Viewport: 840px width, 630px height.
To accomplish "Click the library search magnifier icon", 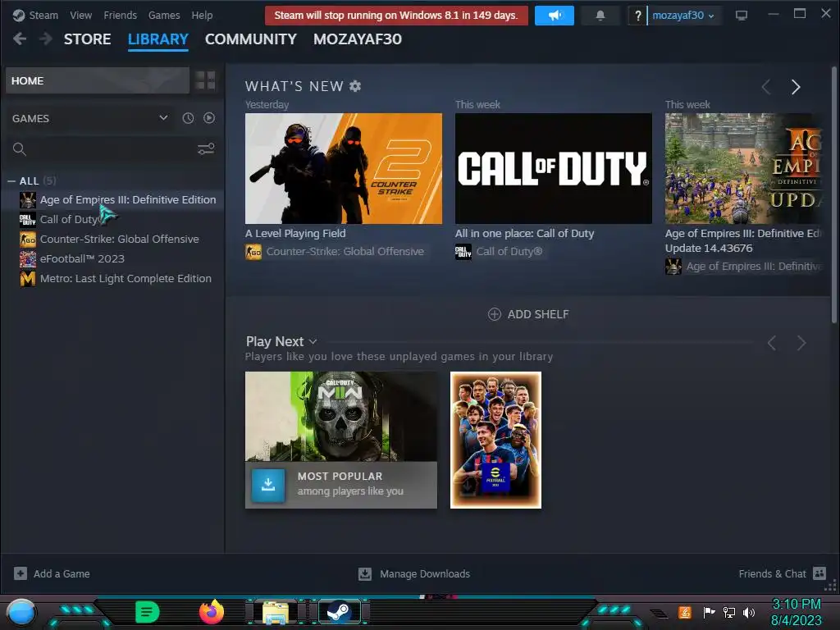I will [x=20, y=149].
